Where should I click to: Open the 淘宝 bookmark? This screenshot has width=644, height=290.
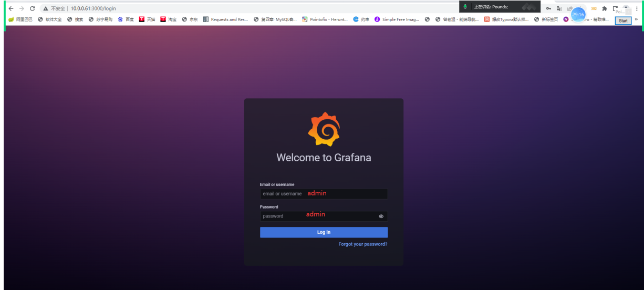click(169, 19)
